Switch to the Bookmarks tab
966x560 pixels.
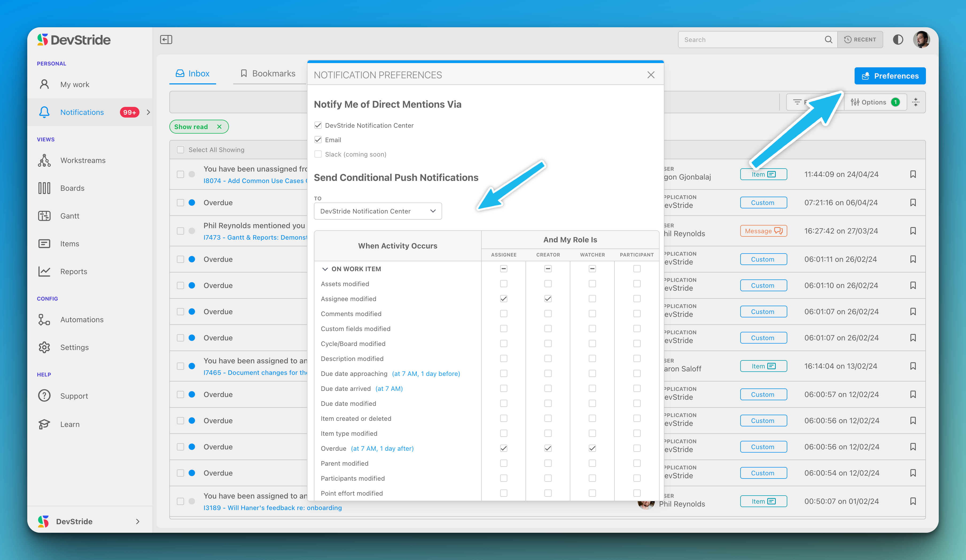268,73
